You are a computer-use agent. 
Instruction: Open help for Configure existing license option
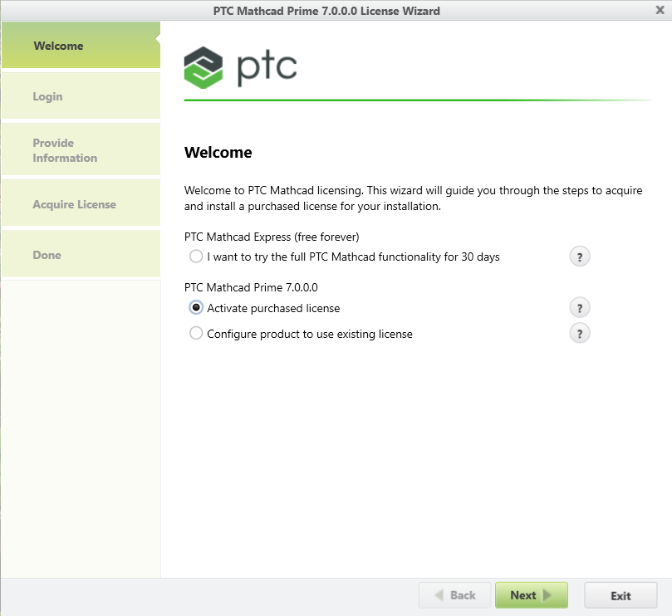point(579,334)
